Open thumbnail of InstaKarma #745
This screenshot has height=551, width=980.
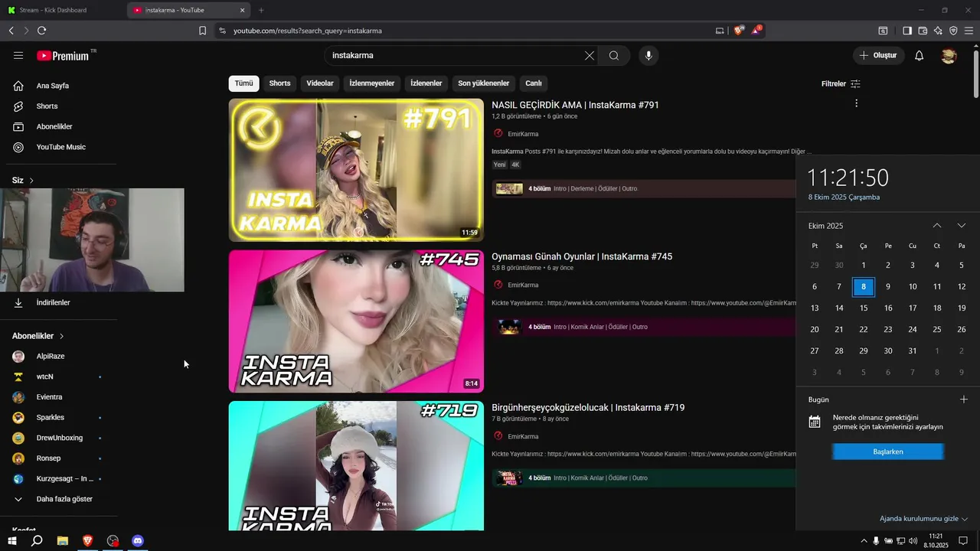[x=356, y=321]
